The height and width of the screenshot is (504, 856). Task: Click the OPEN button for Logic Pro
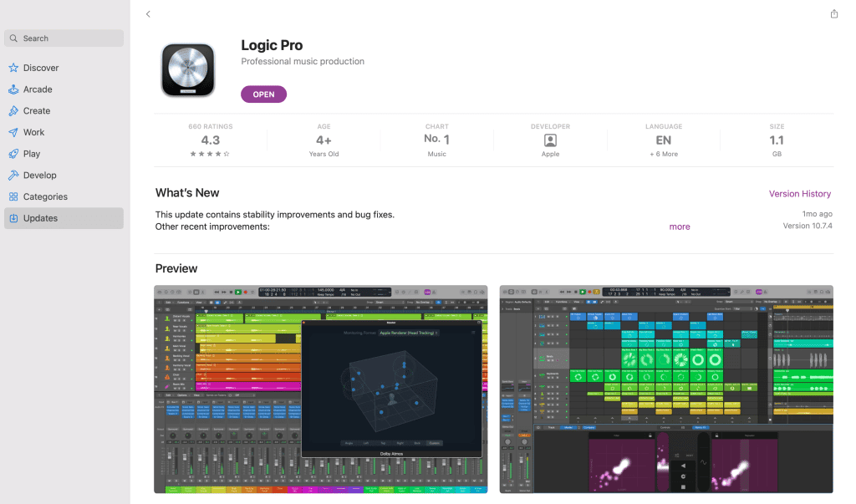pyautogui.click(x=263, y=94)
